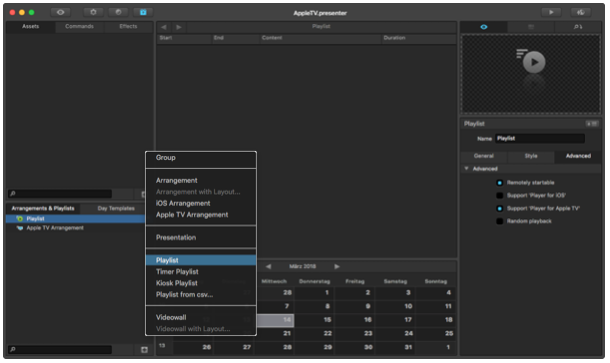Select calendar day 25 under Sonntag
This screenshot has width=610, height=363.
click(436, 333)
